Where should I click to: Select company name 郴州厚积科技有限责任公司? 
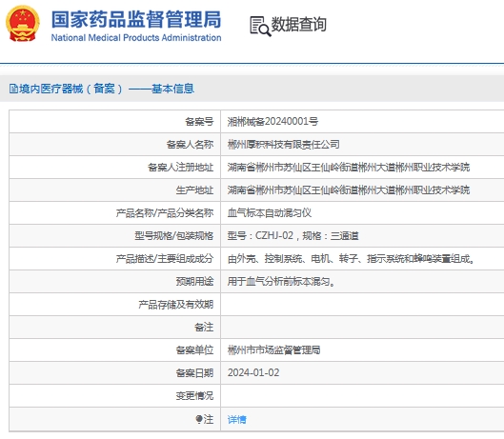tap(284, 145)
